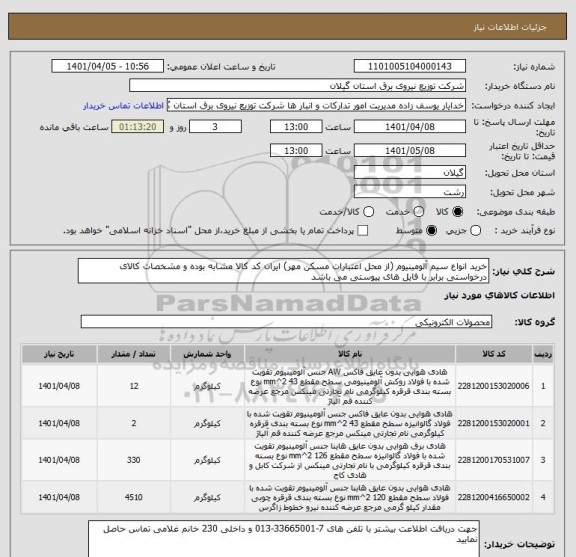576x557 pixels.
Task: Click the row 2 need date 1401/04/08
Action: coord(59,424)
